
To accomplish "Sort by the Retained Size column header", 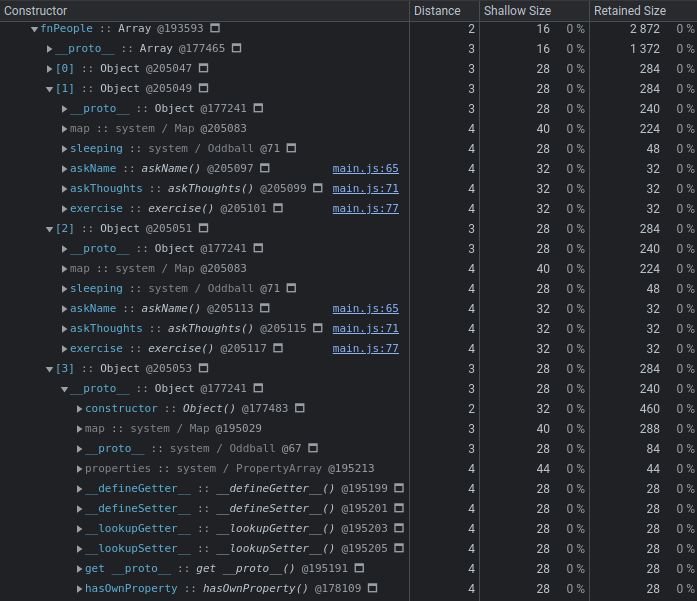I will coord(643,11).
